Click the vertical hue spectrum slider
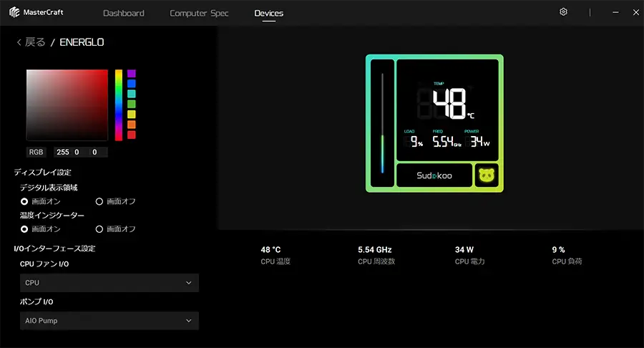 tap(119, 105)
